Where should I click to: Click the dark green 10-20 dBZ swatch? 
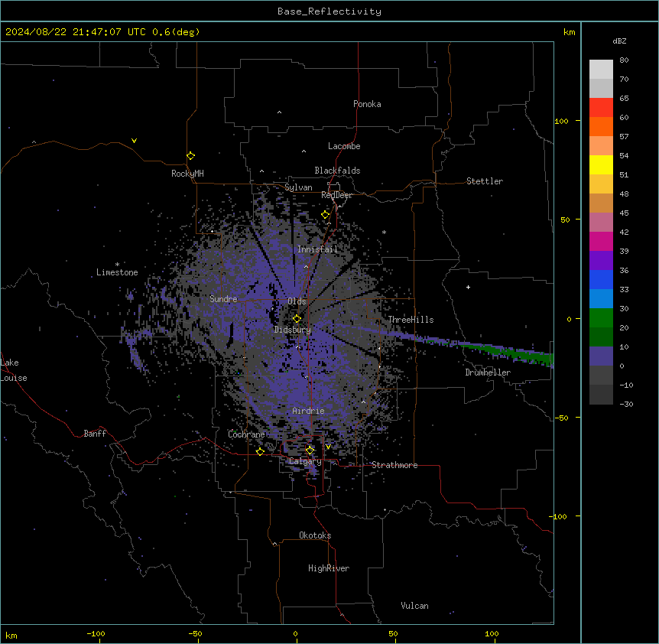[601, 337]
